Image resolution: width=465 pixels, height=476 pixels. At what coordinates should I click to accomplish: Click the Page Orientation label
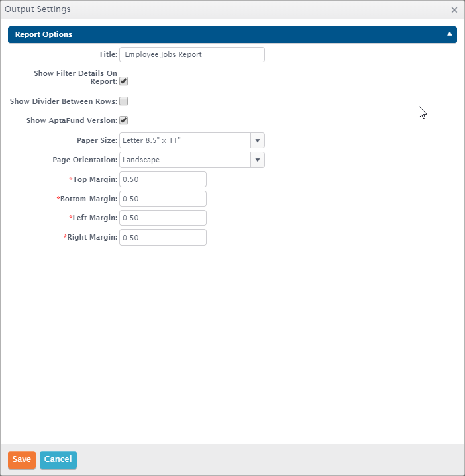[85, 160]
